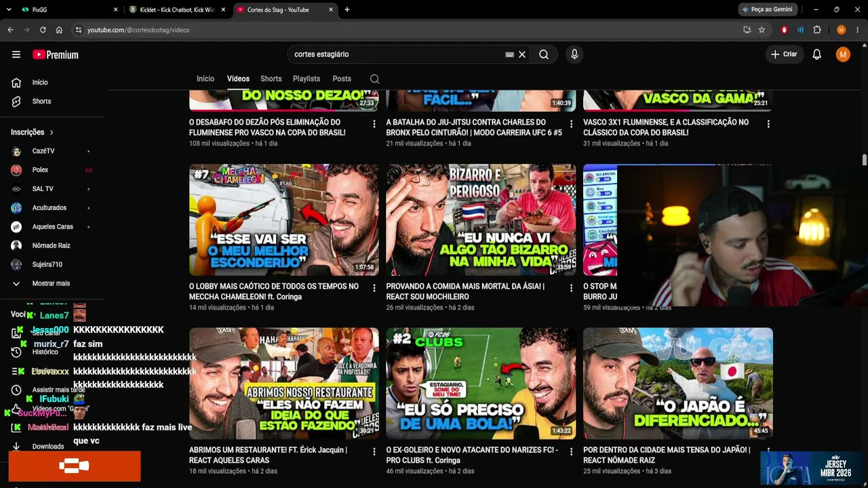
Task: Open the Chrome three-dot menu
Action: click(858, 30)
